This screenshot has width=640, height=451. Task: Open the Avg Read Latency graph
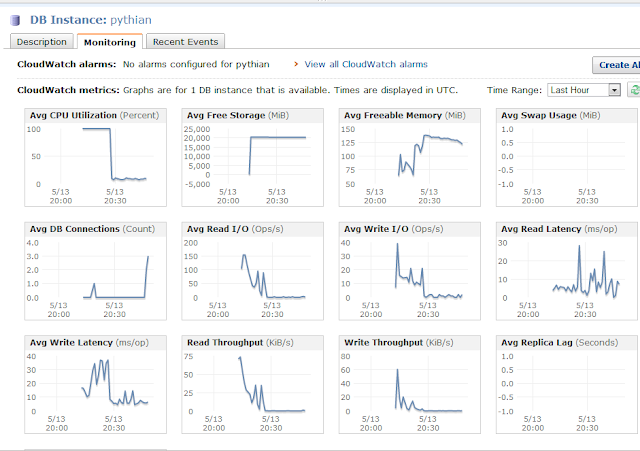tap(565, 268)
